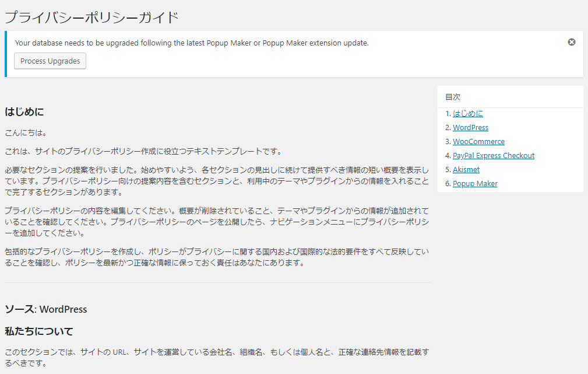Click the プライバシーポリシーガイド page title

(x=91, y=17)
